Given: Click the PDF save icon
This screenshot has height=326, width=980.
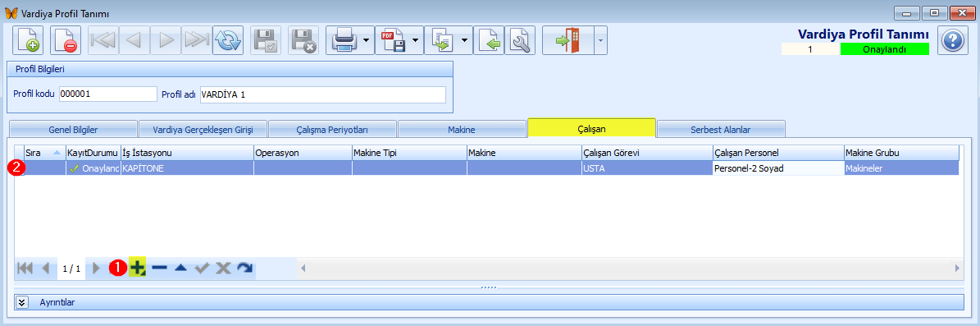Looking at the screenshot, I should coord(393,41).
